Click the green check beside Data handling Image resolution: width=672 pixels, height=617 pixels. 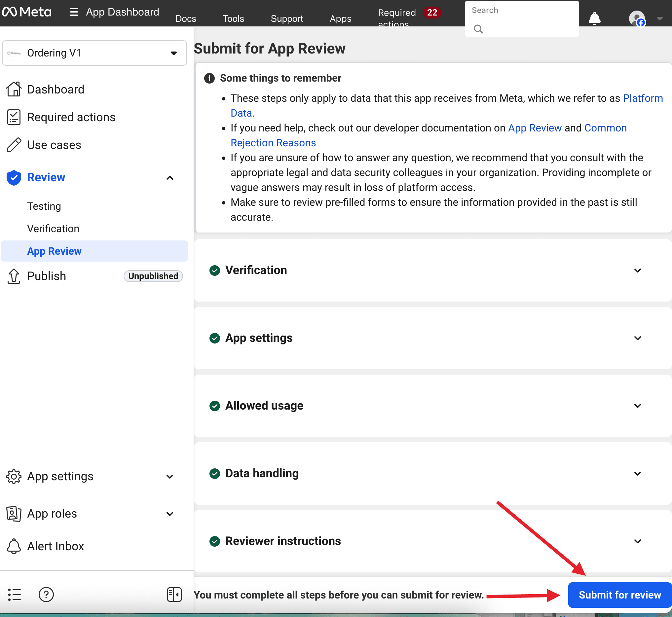pos(215,474)
